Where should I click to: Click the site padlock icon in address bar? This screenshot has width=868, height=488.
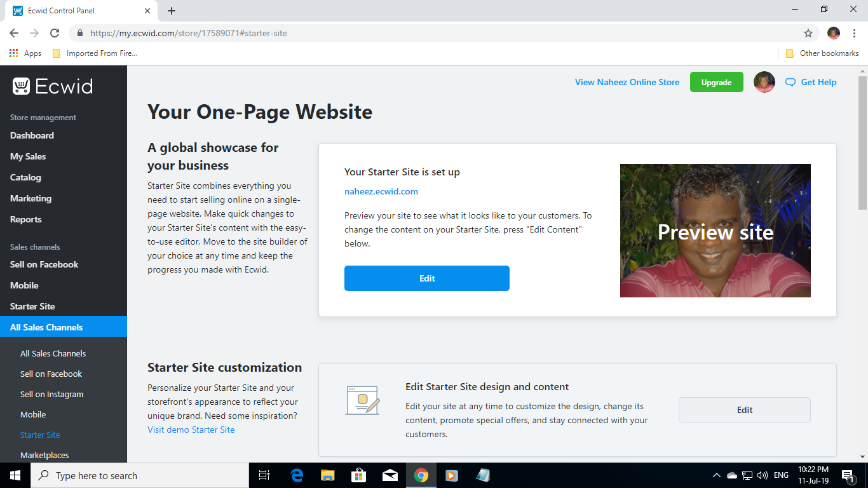coord(80,33)
